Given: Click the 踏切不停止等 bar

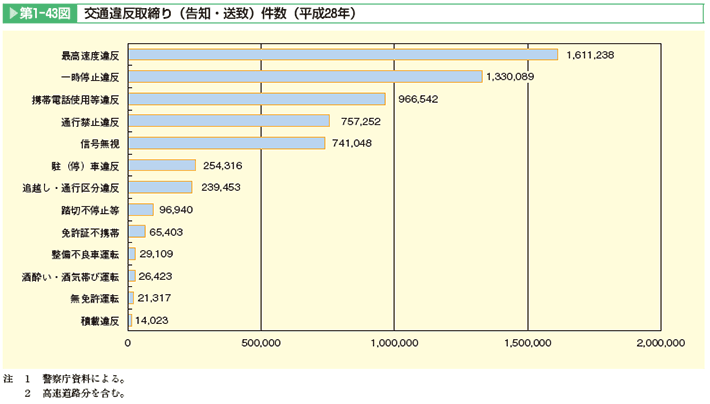Looking at the screenshot, I should tap(141, 209).
